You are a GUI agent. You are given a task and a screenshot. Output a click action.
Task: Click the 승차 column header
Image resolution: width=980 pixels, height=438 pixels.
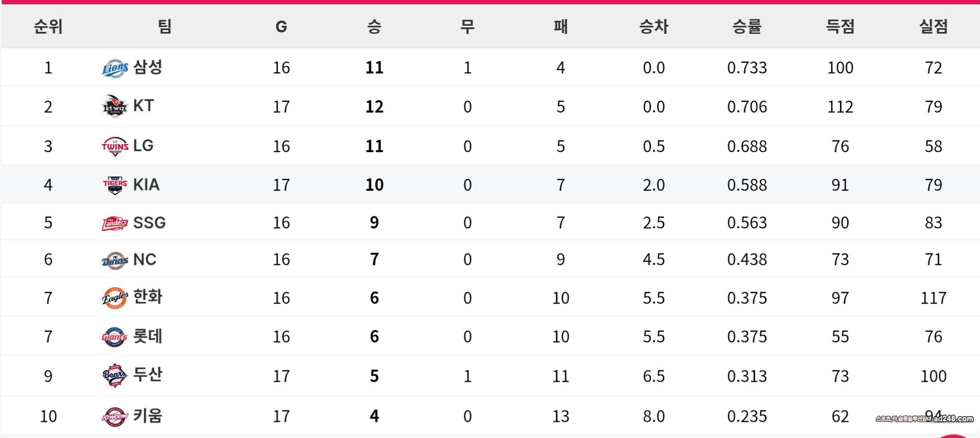pos(653,26)
